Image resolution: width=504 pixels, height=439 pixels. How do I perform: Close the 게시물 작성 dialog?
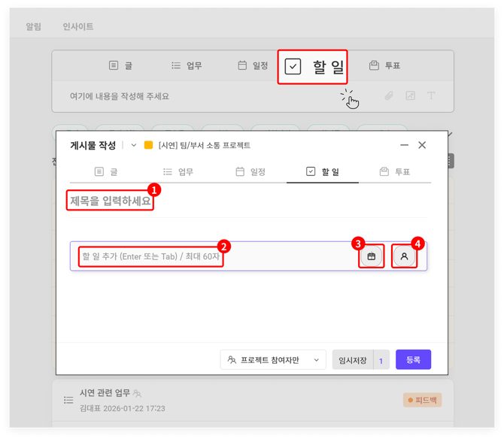coord(422,145)
